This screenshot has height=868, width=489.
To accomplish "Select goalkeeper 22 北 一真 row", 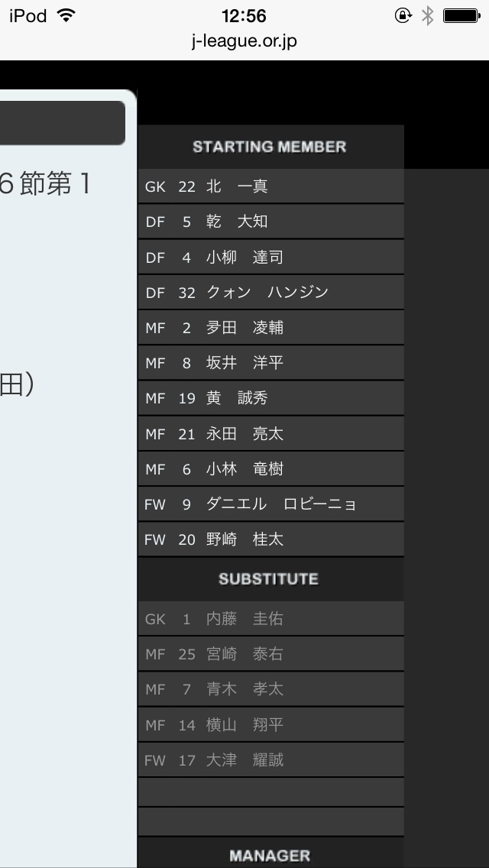I will 270,186.
